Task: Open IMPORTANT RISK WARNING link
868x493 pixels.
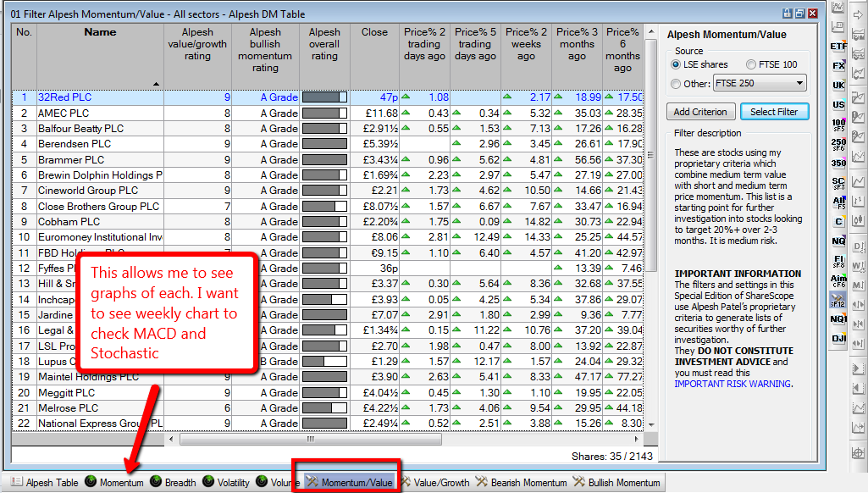Action: click(x=733, y=384)
